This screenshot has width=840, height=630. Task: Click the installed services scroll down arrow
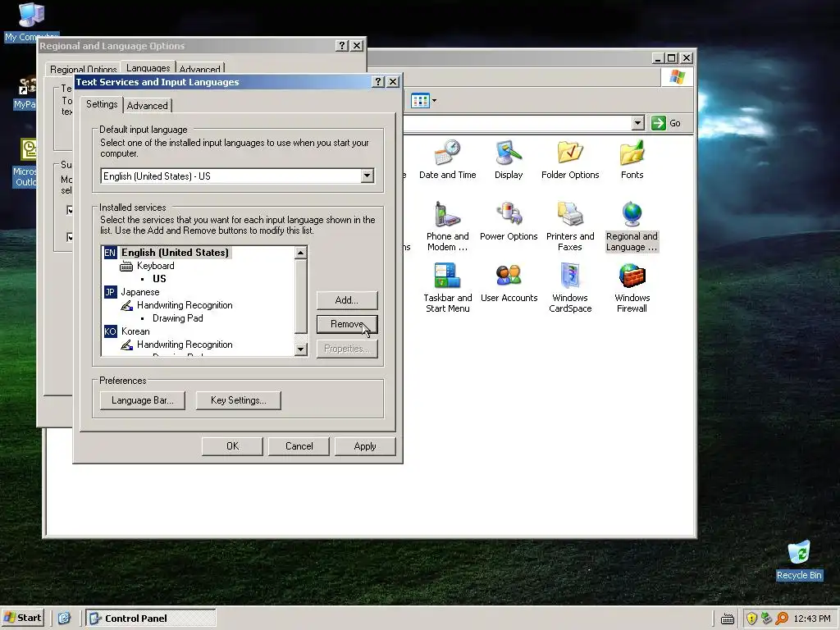tap(300, 349)
